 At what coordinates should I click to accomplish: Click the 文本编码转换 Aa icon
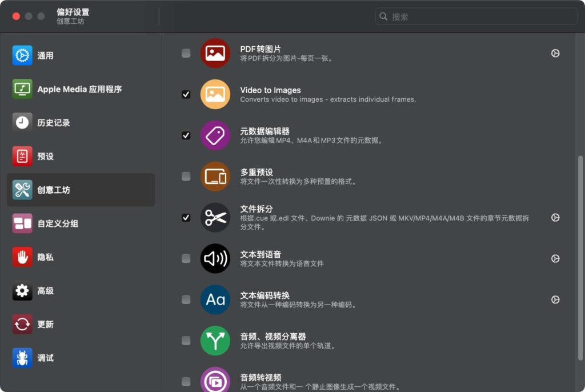pyautogui.click(x=215, y=299)
